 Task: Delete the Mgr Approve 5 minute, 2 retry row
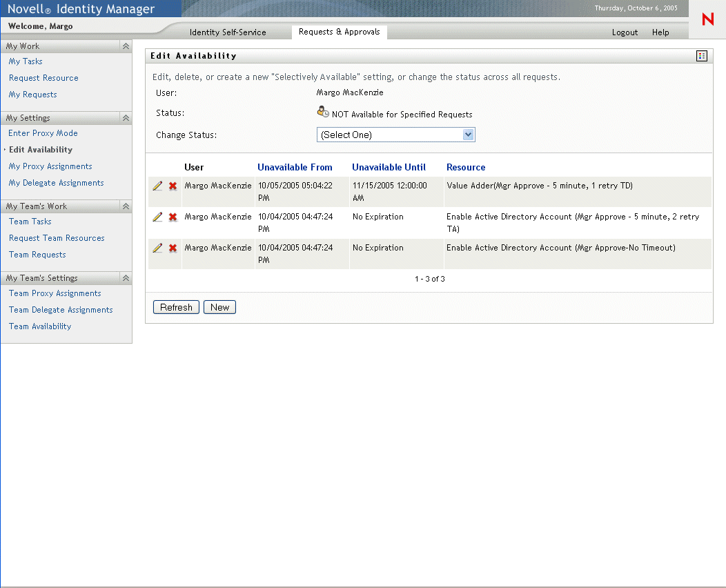pyautogui.click(x=173, y=217)
